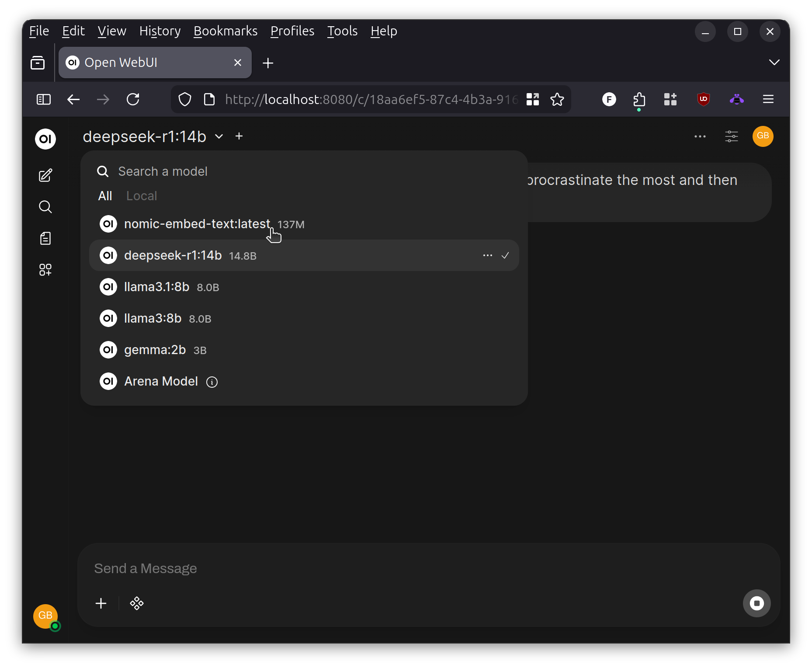This screenshot has width=812, height=668.
Task: Open Chat Controls with the sliders icon
Action: [x=732, y=136]
